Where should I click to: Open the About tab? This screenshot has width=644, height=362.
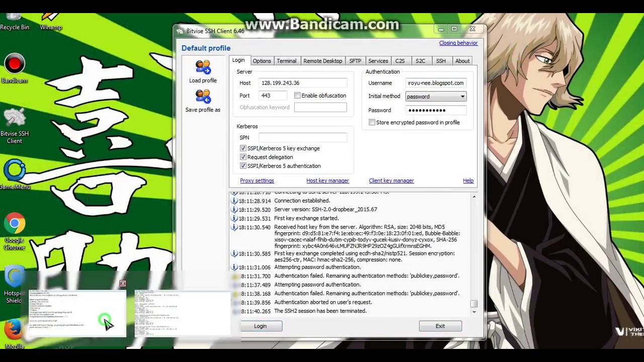(462, 61)
